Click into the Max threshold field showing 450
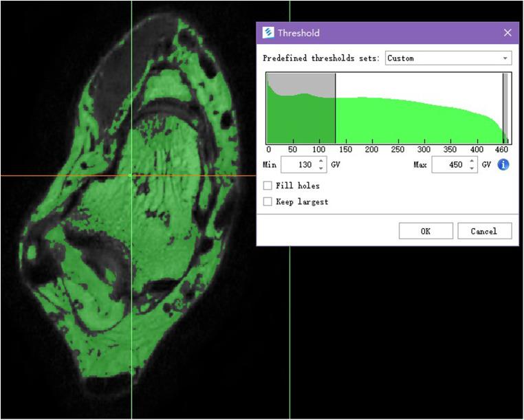524x420 pixels. [448, 165]
